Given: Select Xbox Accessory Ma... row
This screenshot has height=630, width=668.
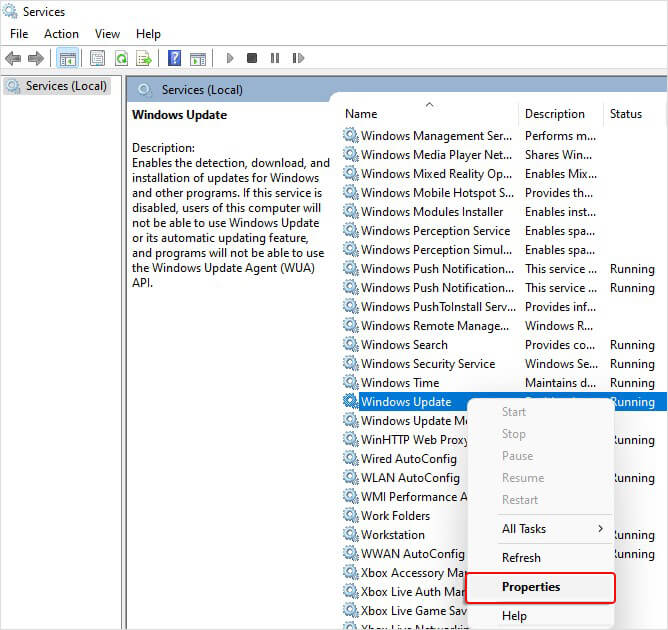Looking at the screenshot, I should tap(414, 573).
